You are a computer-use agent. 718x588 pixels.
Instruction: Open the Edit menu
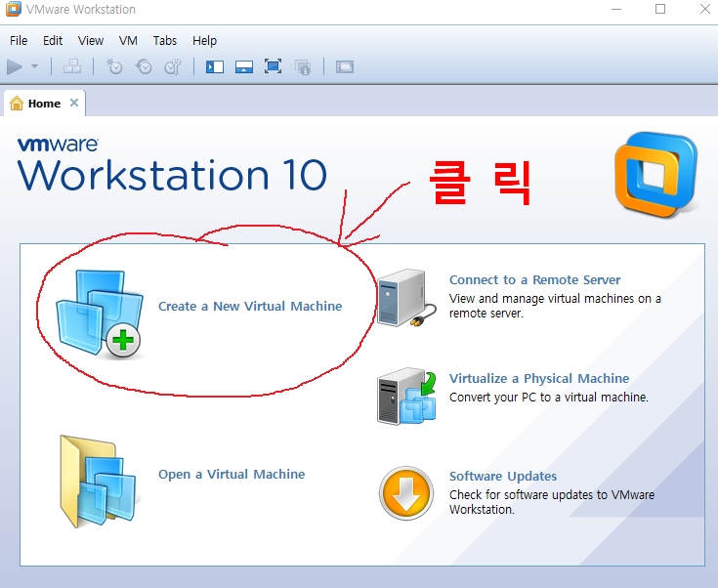click(53, 41)
